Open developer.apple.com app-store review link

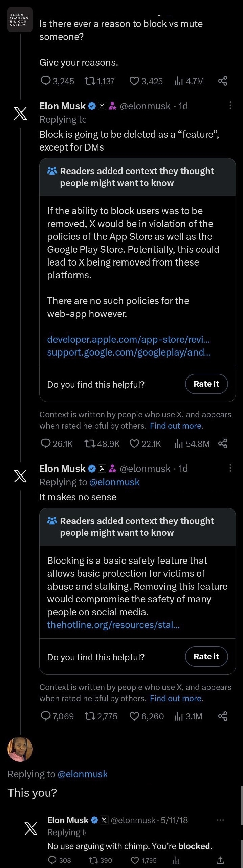(x=128, y=339)
